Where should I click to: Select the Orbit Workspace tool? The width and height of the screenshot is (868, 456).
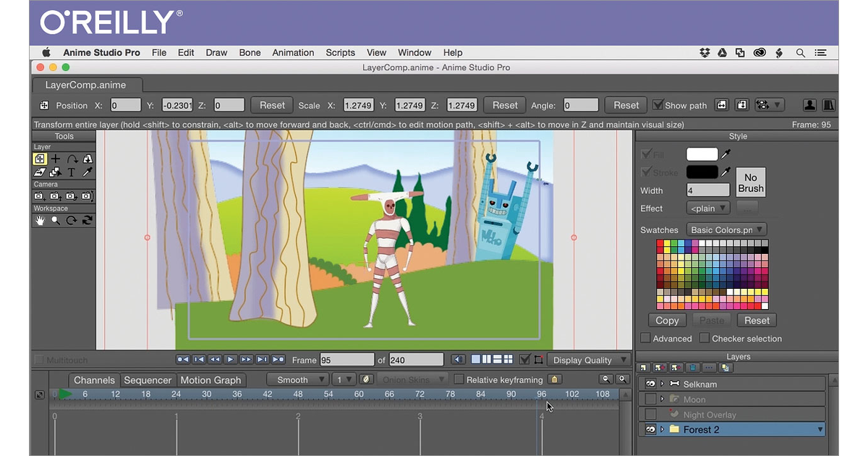(88, 220)
